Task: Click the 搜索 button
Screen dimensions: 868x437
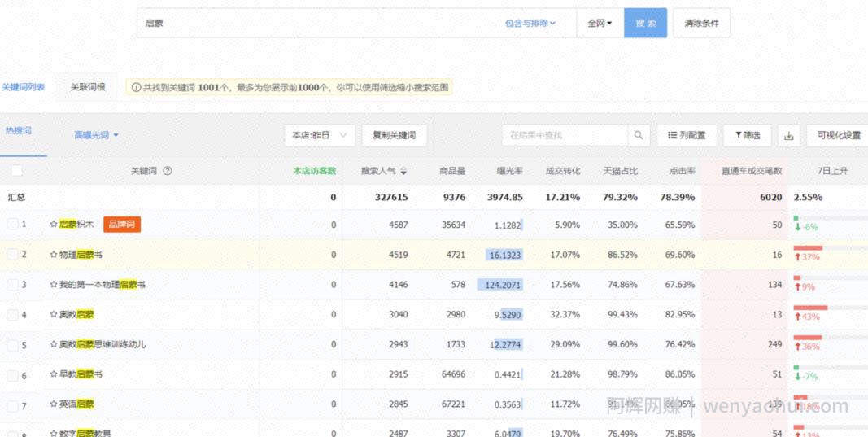Action: (x=645, y=24)
